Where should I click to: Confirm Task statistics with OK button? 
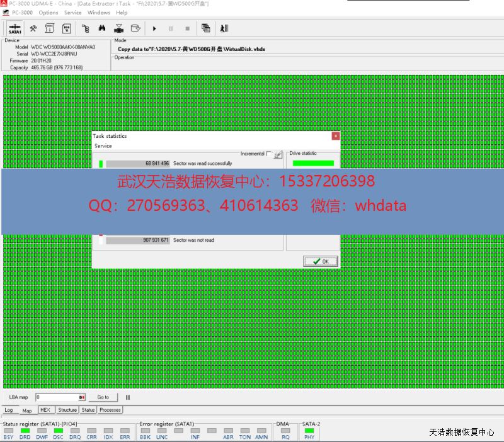pyautogui.click(x=321, y=261)
